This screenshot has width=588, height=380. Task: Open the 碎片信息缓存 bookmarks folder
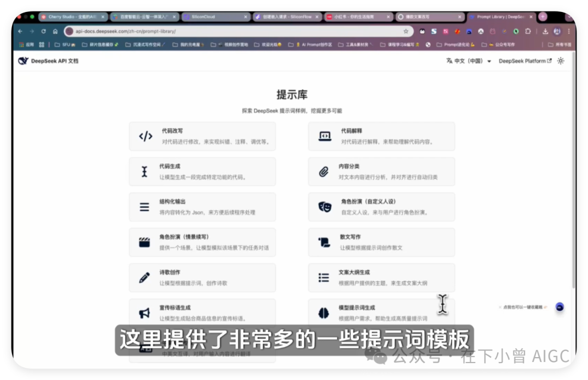[100, 45]
